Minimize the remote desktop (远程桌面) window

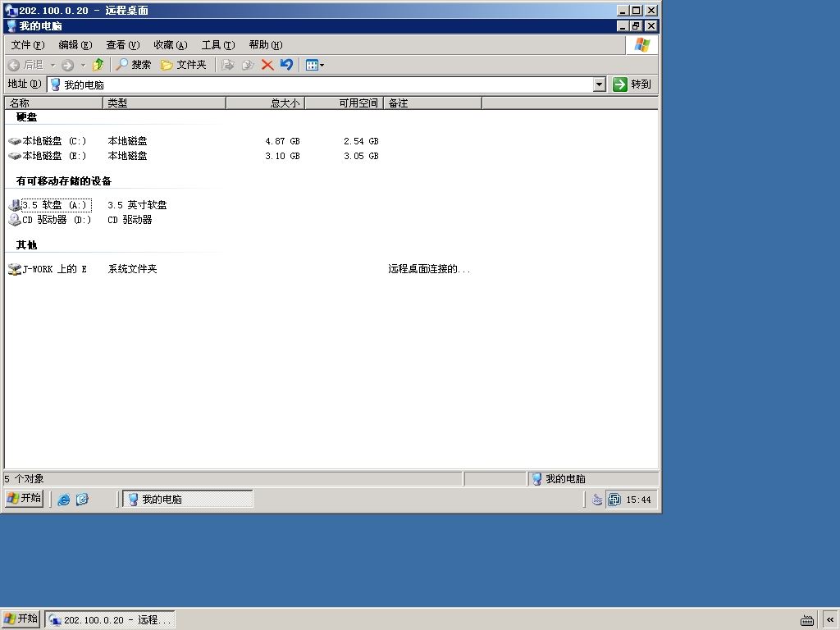(623, 10)
